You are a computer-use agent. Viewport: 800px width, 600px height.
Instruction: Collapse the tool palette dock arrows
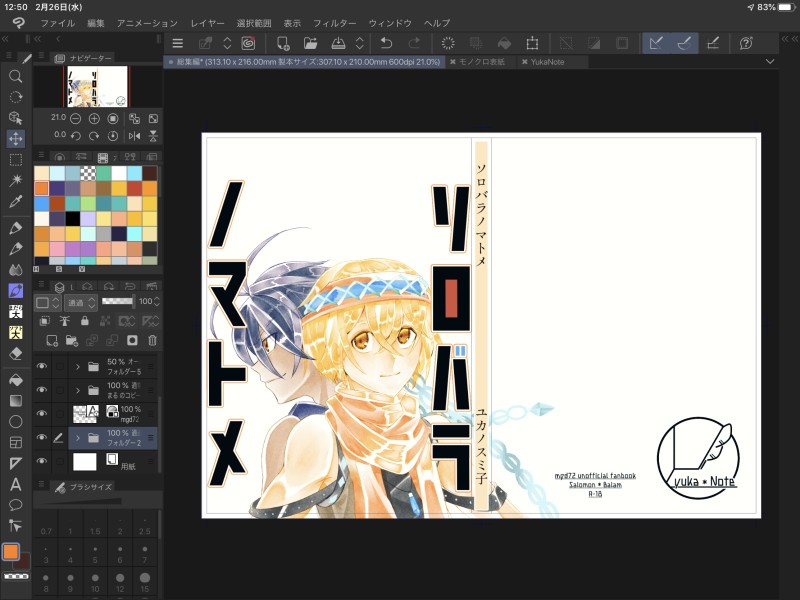[5, 39]
